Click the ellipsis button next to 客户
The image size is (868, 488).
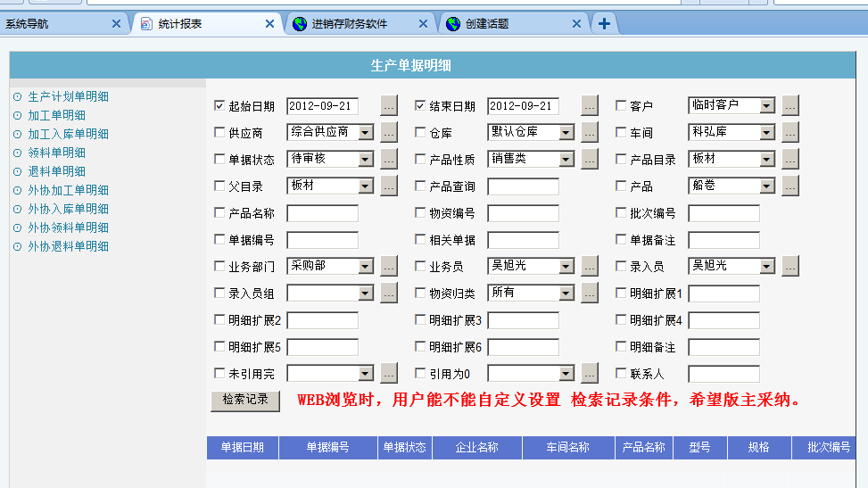tap(790, 106)
